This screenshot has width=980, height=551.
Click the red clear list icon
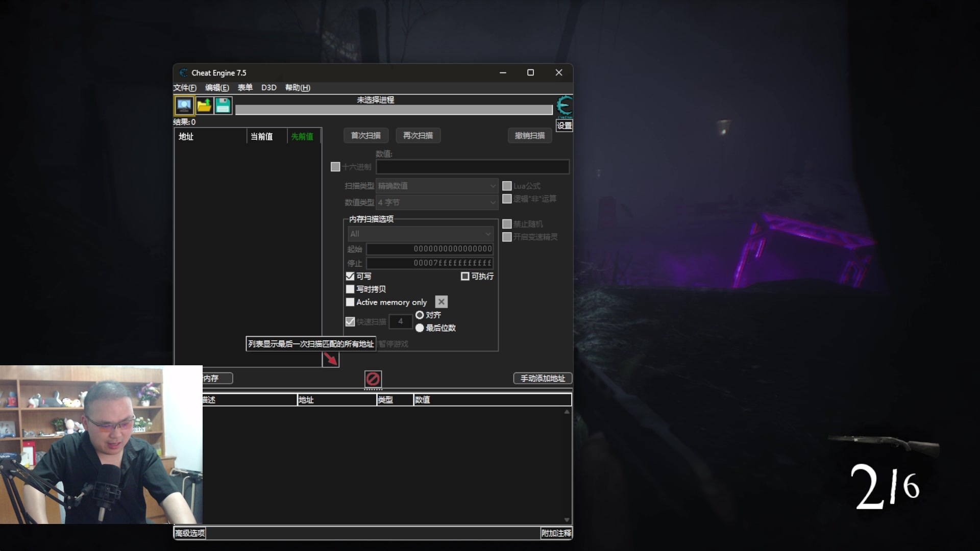click(x=373, y=379)
